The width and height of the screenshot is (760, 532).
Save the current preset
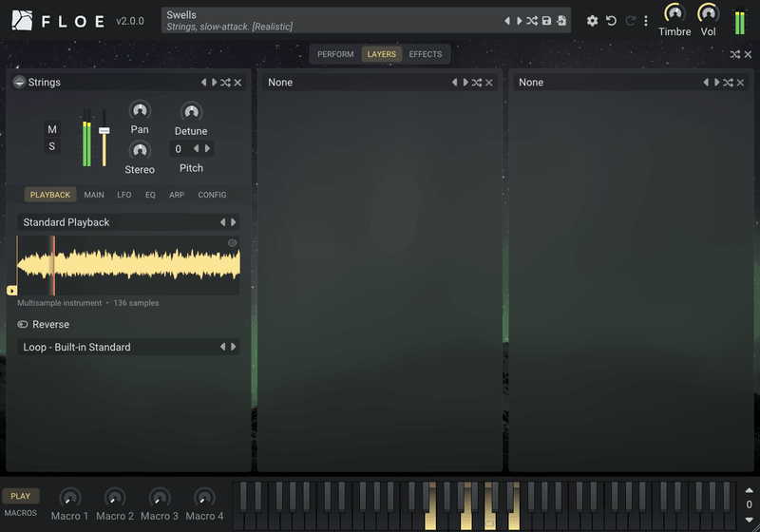tap(547, 21)
